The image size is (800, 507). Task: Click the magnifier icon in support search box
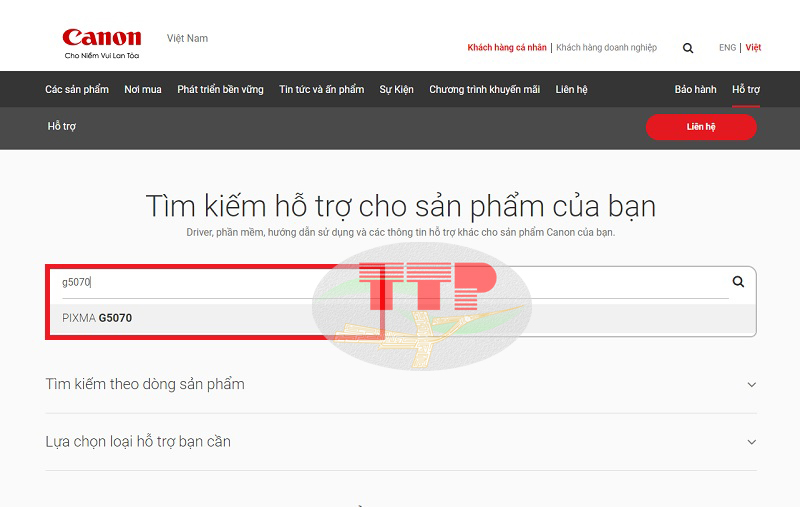click(x=738, y=282)
